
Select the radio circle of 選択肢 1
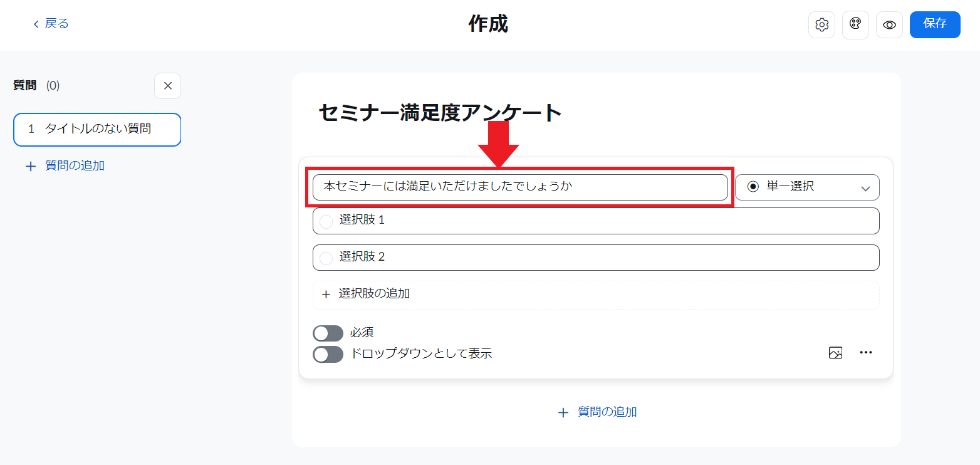pyautogui.click(x=326, y=221)
